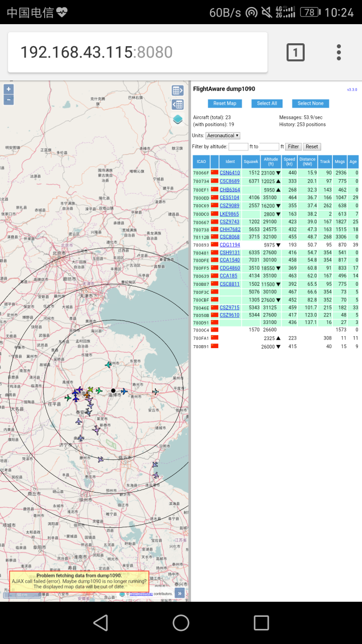Image resolution: width=362 pixels, height=644 pixels.
Task: Zoom in on the map
Action: coord(9,89)
